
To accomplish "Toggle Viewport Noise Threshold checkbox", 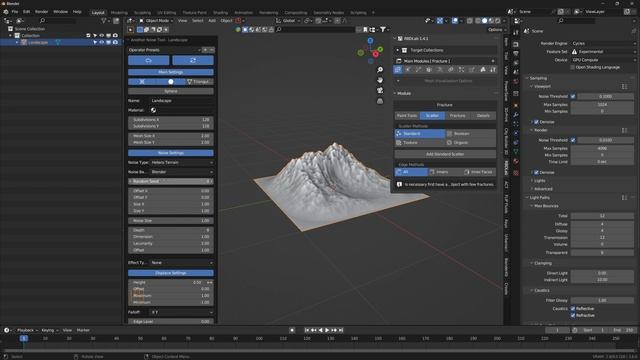I will tap(573, 96).
